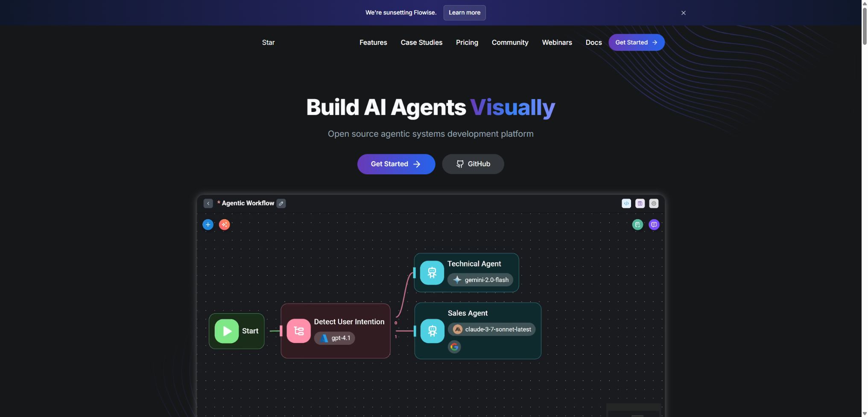This screenshot has height=417, width=868.
Task: Click the arrow in the navbar Get Started button
Action: [655, 42]
